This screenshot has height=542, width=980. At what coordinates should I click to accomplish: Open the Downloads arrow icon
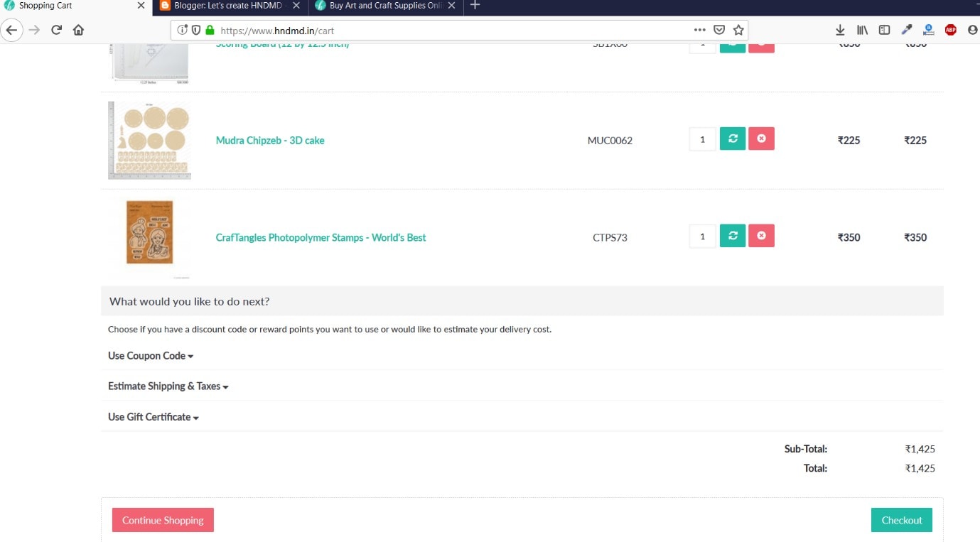coord(840,30)
